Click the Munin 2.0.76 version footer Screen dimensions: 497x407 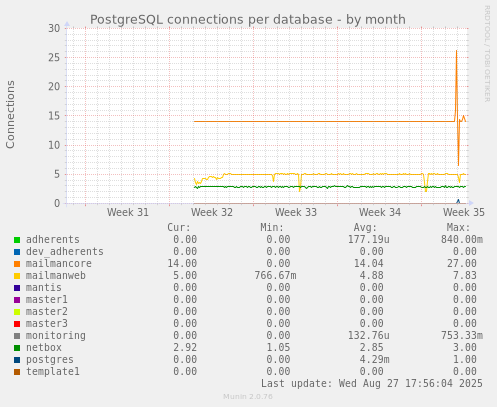(248, 397)
